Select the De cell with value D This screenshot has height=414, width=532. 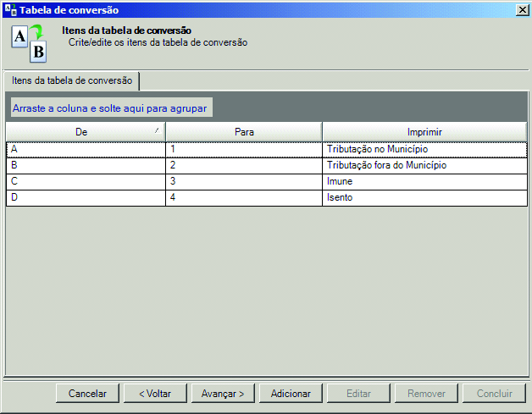(86, 197)
